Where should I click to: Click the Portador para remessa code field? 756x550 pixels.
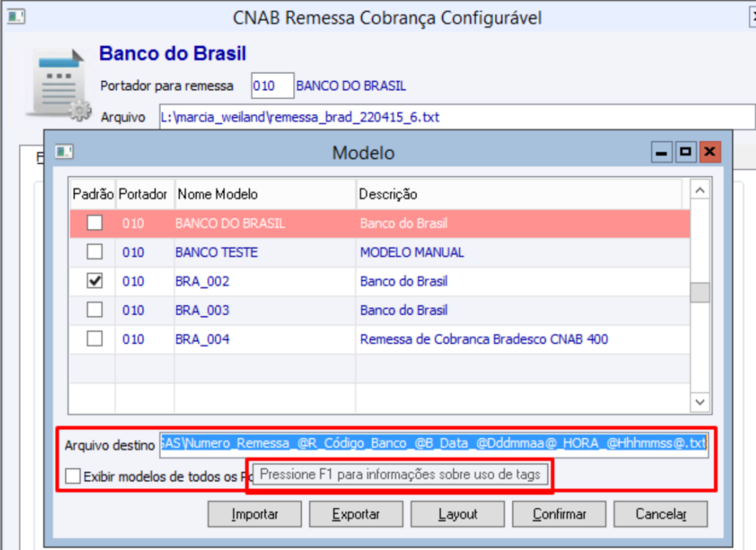tap(273, 86)
